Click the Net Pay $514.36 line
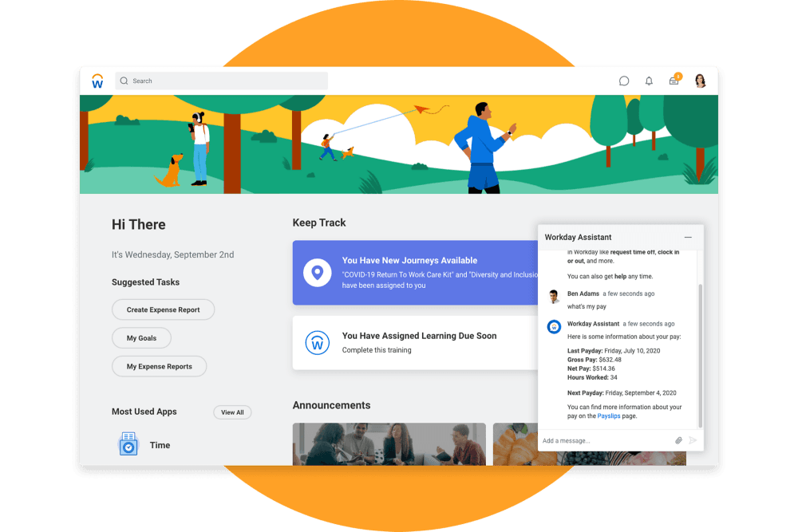This screenshot has width=798, height=532. pyautogui.click(x=591, y=368)
